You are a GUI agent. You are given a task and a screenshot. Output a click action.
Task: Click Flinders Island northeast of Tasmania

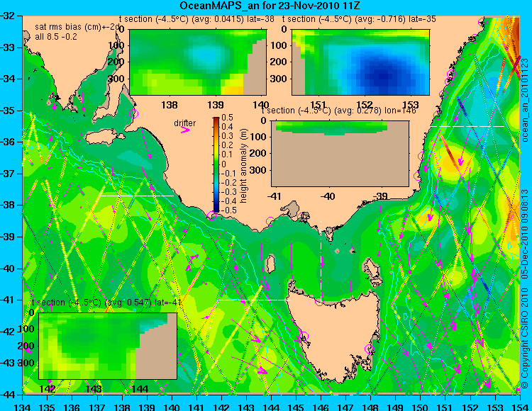[372, 271]
